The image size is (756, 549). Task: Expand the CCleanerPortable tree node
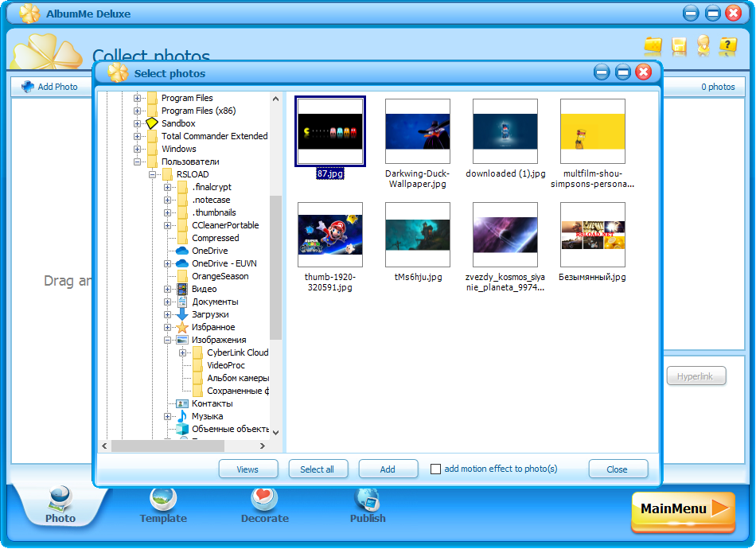point(167,226)
